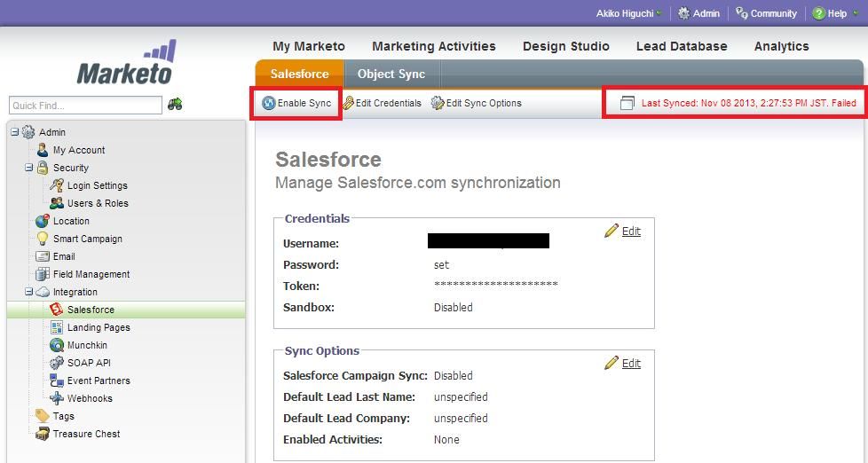868x463 pixels.
Task: Click the Treasure Chest icon
Action: click(43, 434)
